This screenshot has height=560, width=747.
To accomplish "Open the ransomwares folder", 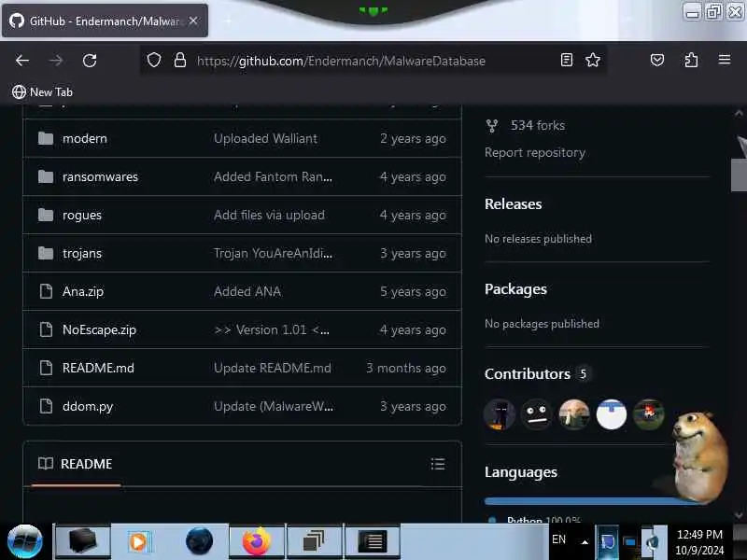I will [100, 176].
